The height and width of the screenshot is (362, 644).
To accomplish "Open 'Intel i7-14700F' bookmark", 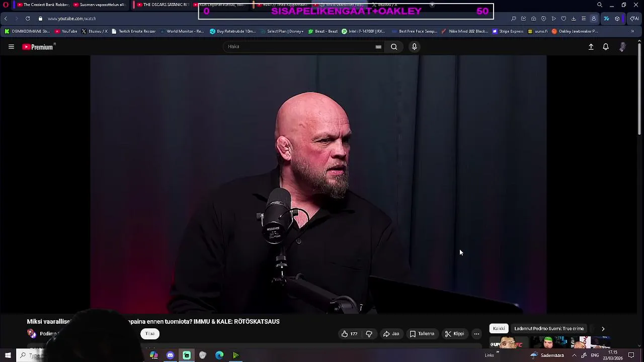I will [363, 31].
